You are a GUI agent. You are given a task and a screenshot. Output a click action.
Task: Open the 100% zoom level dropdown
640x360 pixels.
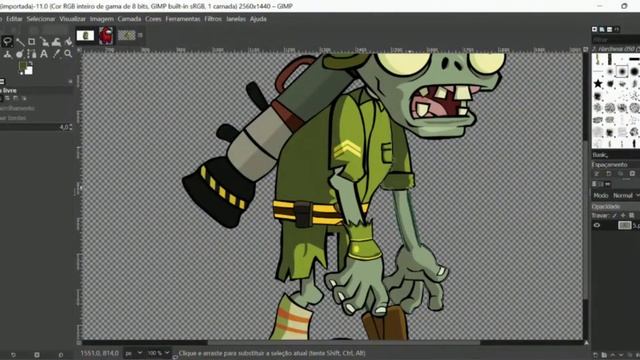pos(158,353)
